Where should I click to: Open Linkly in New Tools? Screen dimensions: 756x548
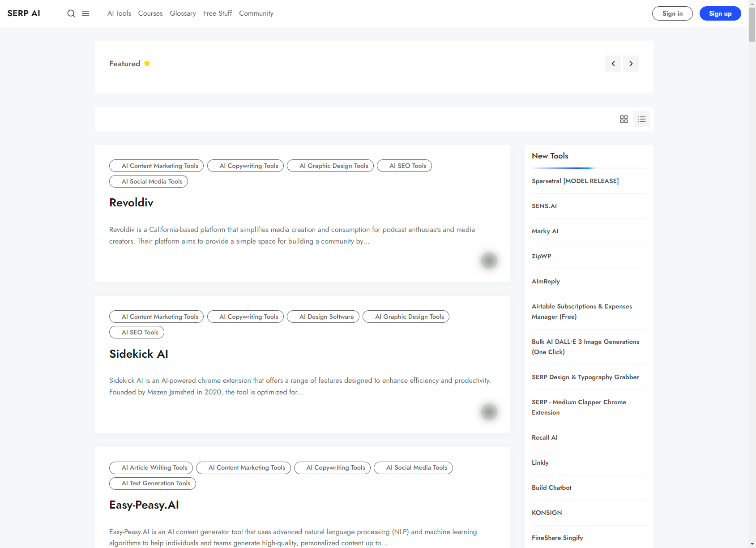pyautogui.click(x=540, y=462)
